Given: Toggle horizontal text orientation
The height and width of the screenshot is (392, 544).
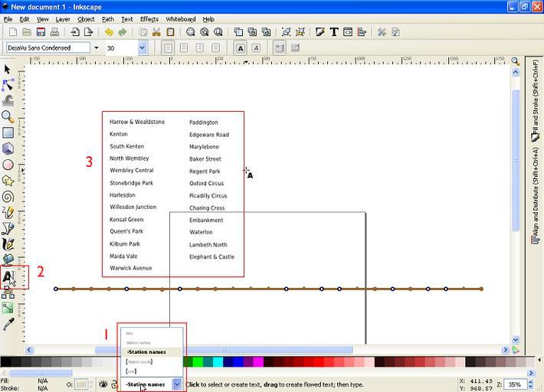Looking at the screenshot, I should pyautogui.click(x=280, y=47).
